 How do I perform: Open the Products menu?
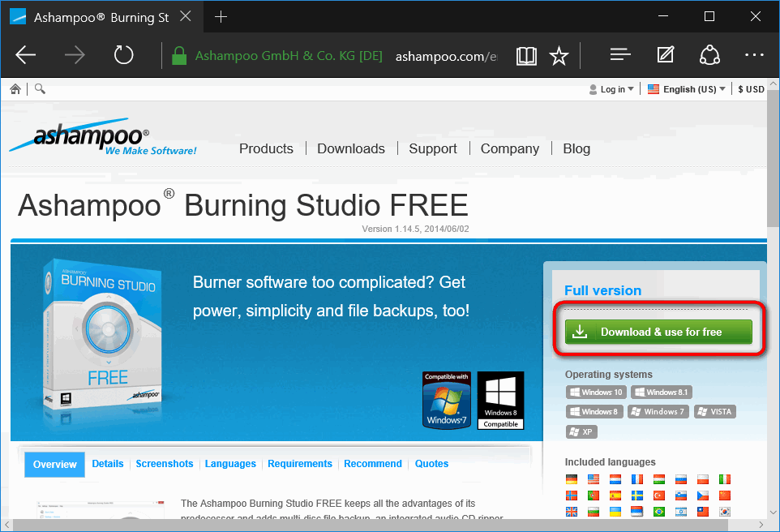tap(266, 148)
